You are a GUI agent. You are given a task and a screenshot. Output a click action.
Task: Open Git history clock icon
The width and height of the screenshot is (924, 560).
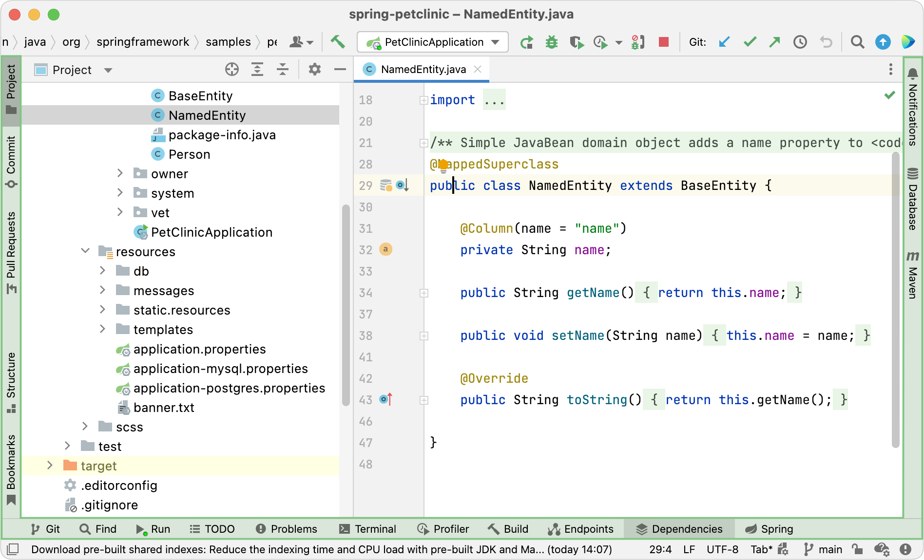click(800, 42)
